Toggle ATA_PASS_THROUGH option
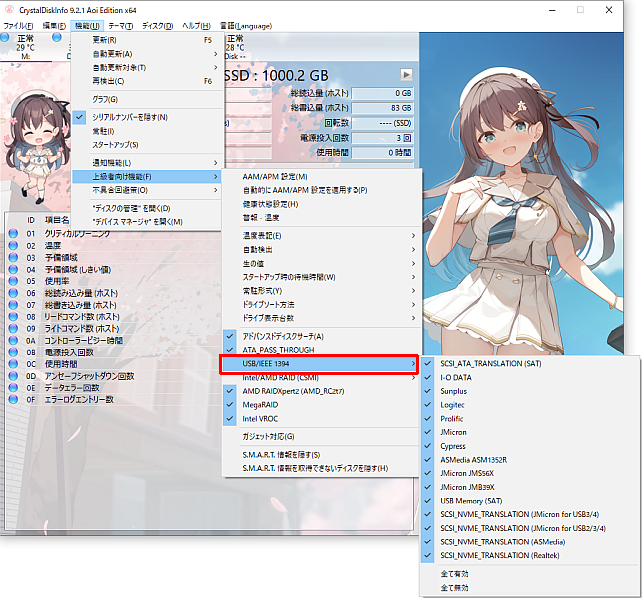 321,350
